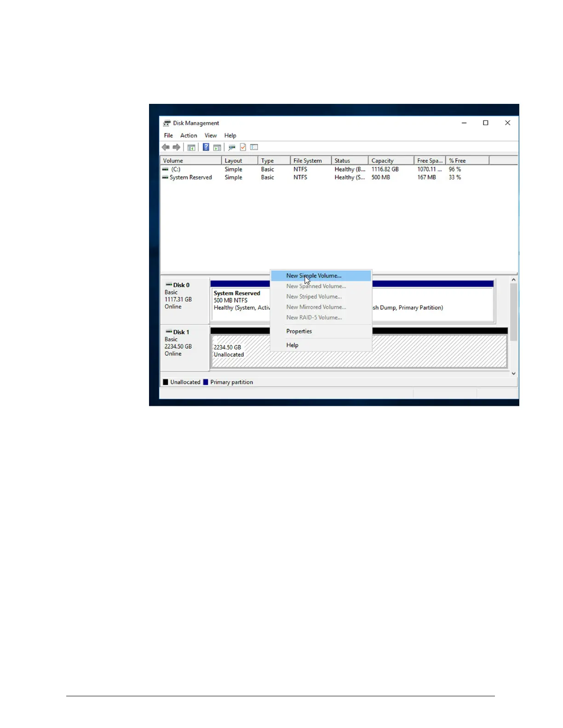Open the View menu
This screenshot has width=563, height=728.
tap(211, 136)
